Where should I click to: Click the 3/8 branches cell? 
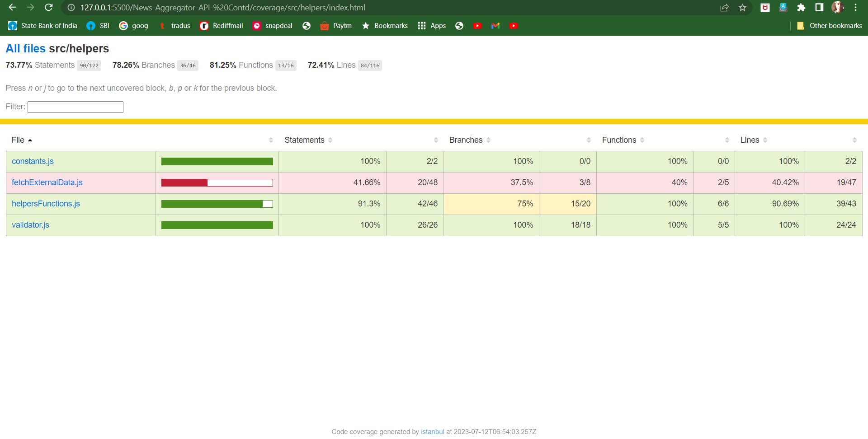click(x=568, y=182)
